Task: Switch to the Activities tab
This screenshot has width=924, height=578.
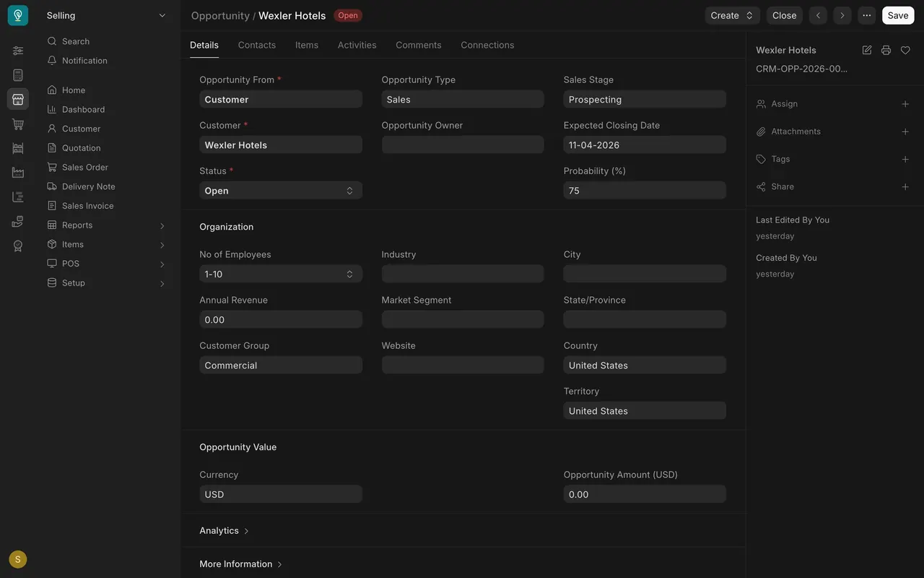Action: (x=357, y=45)
